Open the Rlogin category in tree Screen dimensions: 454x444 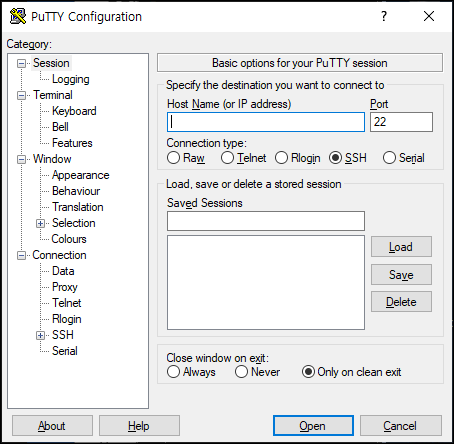[67, 319]
